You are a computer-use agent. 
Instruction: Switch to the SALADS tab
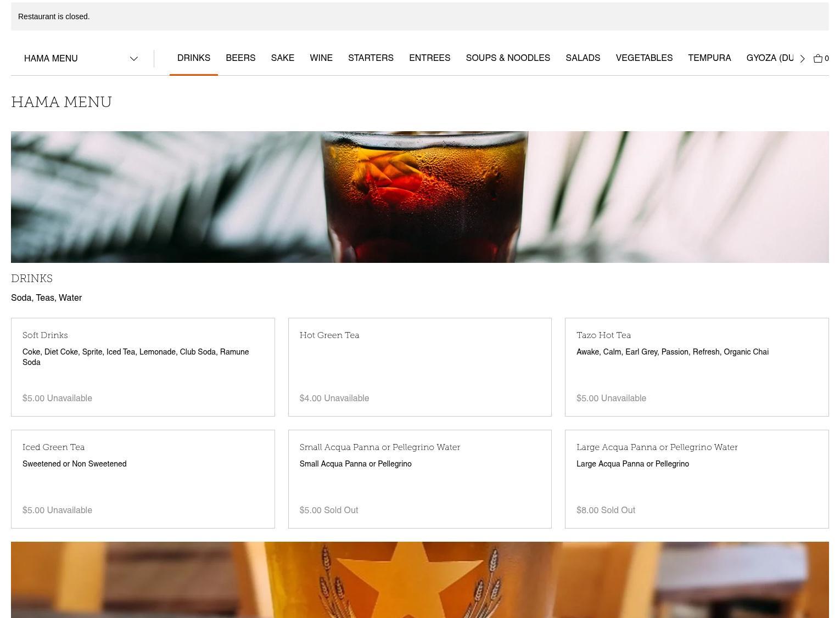pyautogui.click(x=583, y=58)
